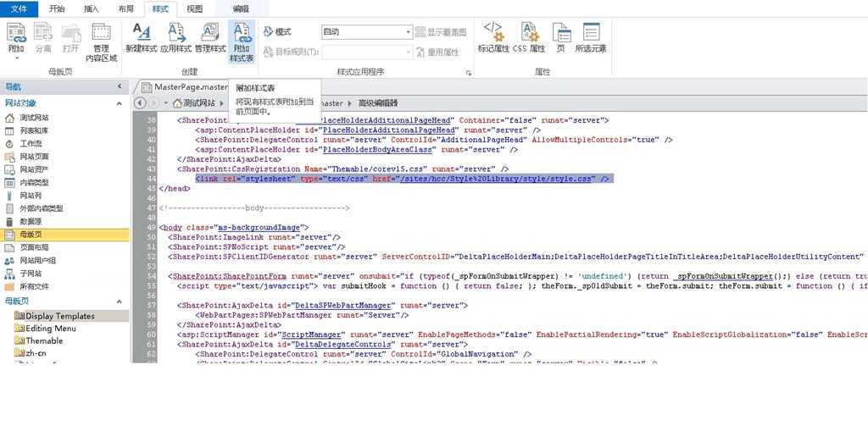Open the 附加 dropdown arrow
Screen dimensions: 868x426
point(16,58)
